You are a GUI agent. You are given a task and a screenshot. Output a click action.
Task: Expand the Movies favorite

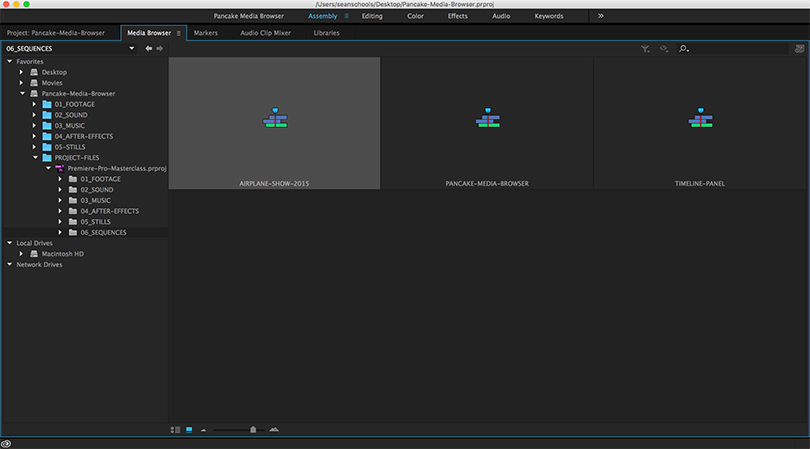[x=21, y=83]
